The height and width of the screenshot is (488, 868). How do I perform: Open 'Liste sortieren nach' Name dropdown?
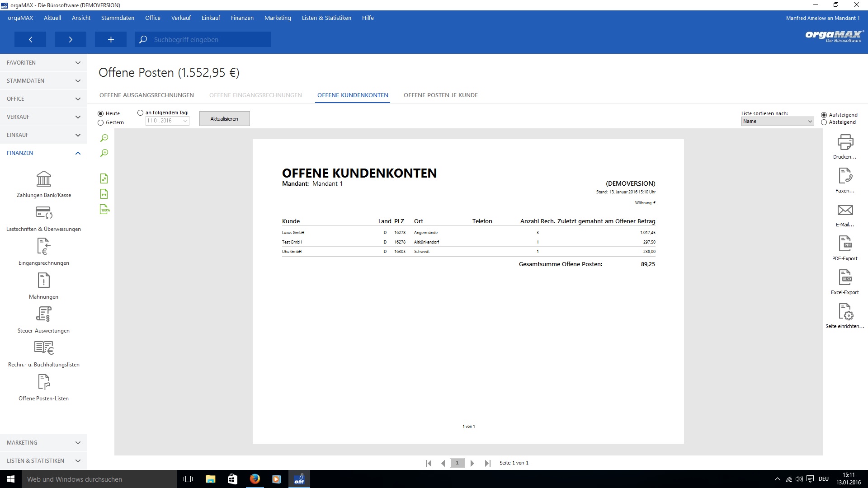click(778, 121)
